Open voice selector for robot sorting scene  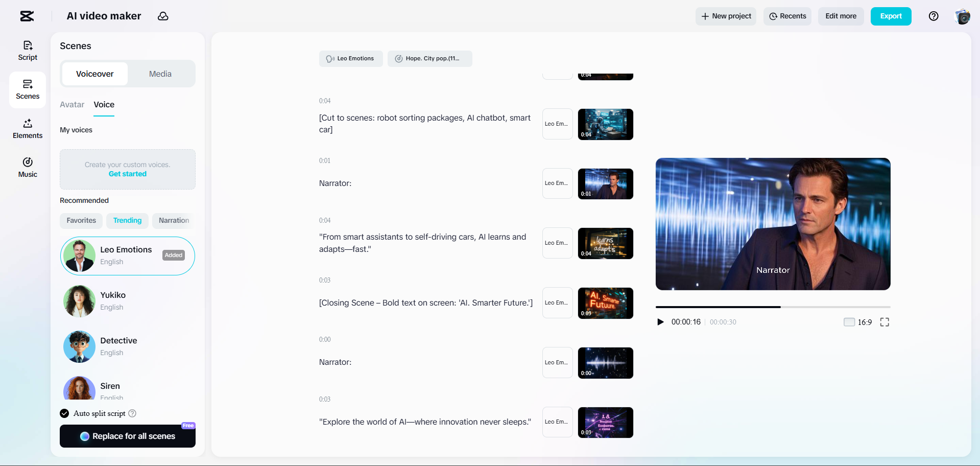558,124
